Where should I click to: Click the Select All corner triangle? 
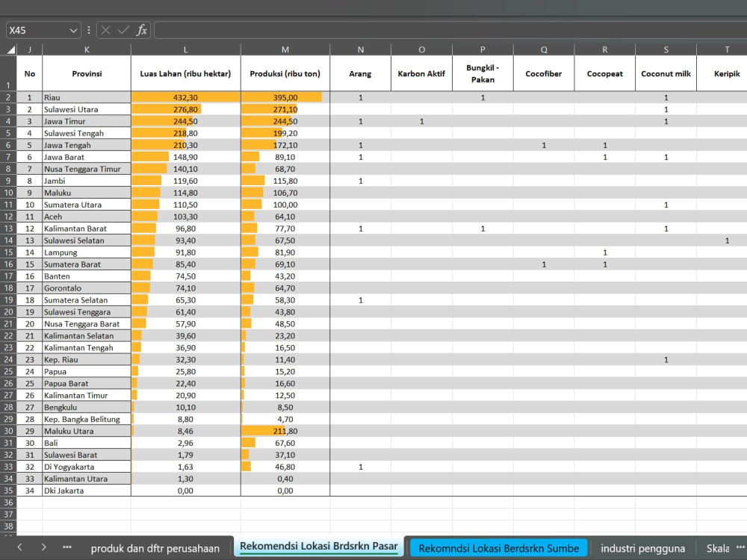10,49
